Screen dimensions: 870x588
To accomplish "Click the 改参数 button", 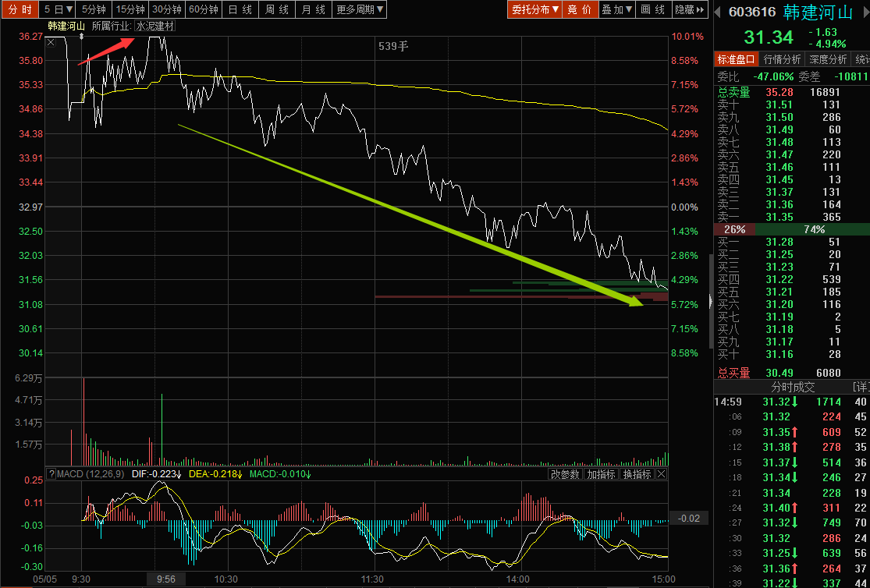I will click(566, 474).
